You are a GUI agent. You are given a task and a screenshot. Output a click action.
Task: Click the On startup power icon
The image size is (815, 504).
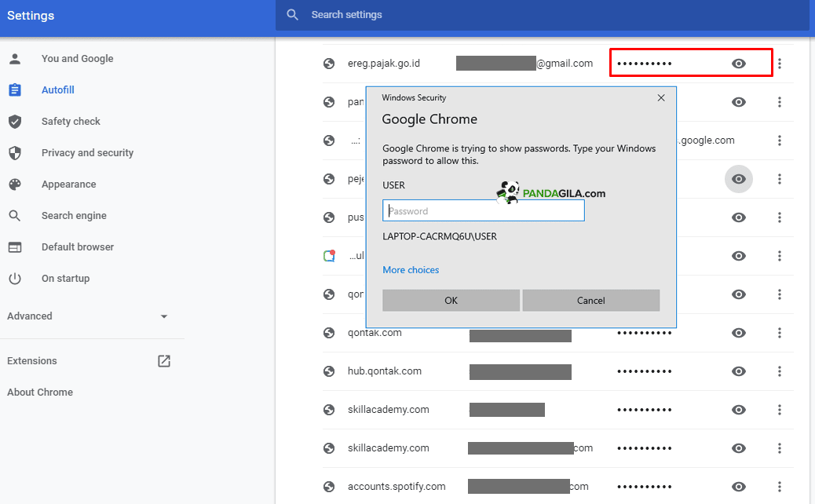click(15, 279)
